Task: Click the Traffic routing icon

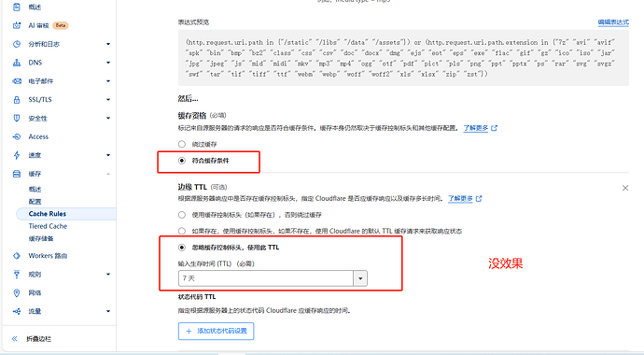Action: tap(17, 311)
